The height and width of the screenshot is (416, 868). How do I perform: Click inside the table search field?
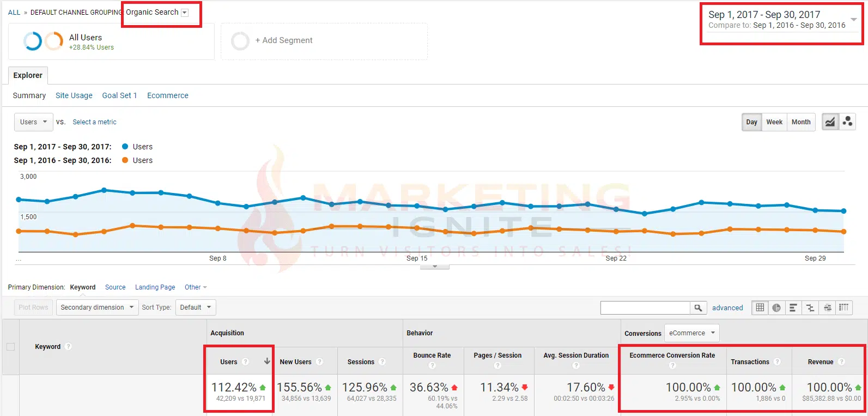645,308
